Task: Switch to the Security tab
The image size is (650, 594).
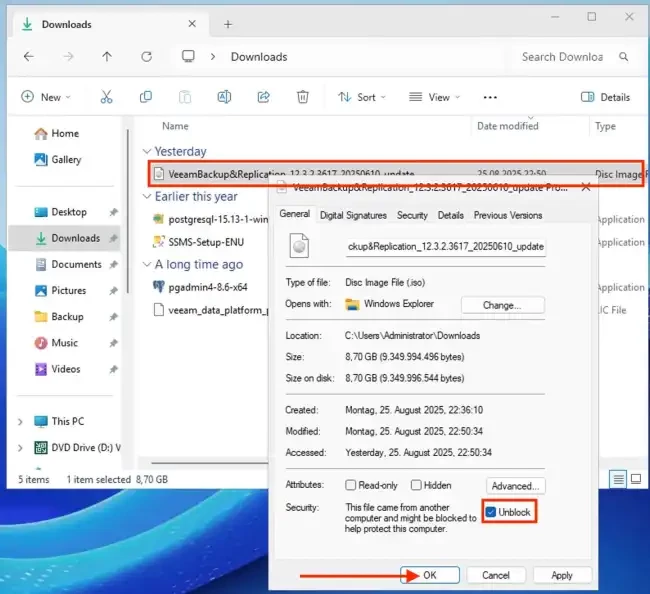Action: click(x=412, y=215)
